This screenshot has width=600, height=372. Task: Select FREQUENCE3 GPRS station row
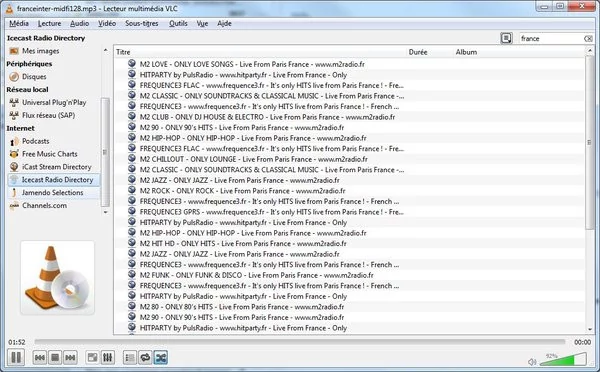[272, 212]
